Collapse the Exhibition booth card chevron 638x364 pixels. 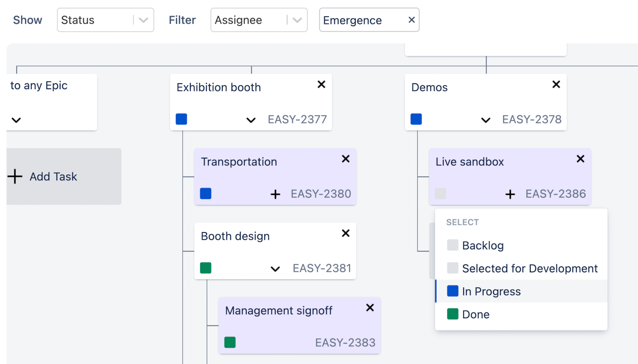(x=251, y=120)
